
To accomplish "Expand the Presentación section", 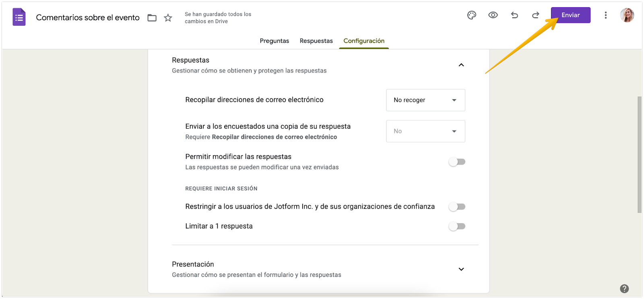I will [x=461, y=269].
